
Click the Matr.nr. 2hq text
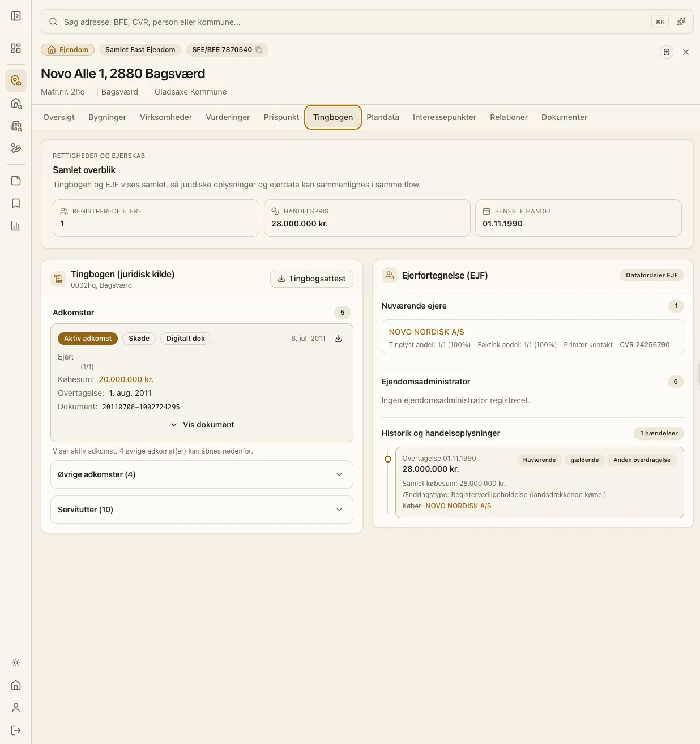point(63,92)
